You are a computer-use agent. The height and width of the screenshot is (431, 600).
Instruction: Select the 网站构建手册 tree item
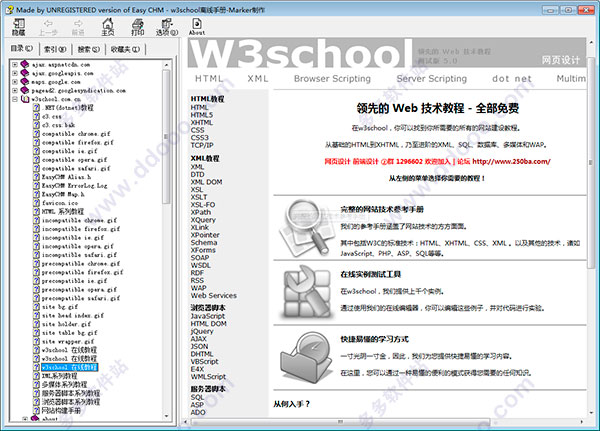pyautogui.click(x=61, y=411)
